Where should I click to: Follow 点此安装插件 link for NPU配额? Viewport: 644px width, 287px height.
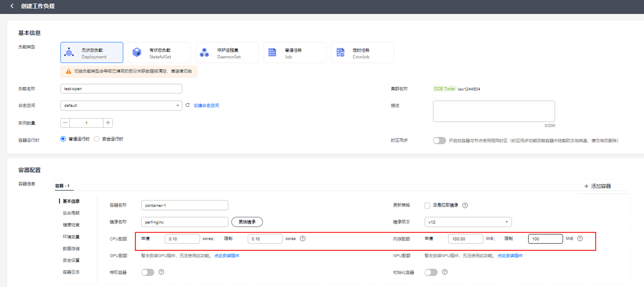[x=510, y=256]
